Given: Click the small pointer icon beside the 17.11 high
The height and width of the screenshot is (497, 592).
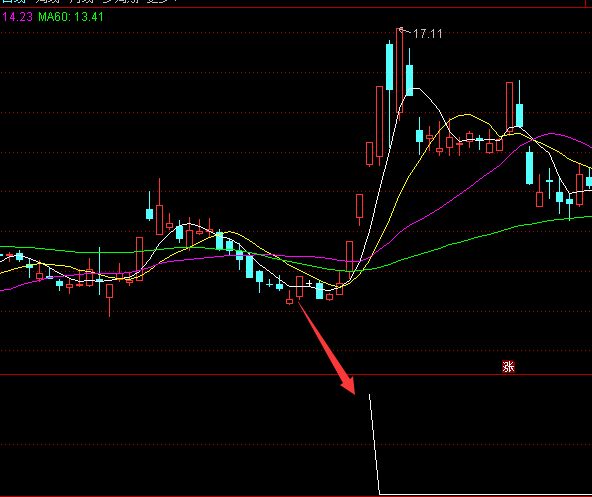Looking at the screenshot, I should pyautogui.click(x=401, y=29).
